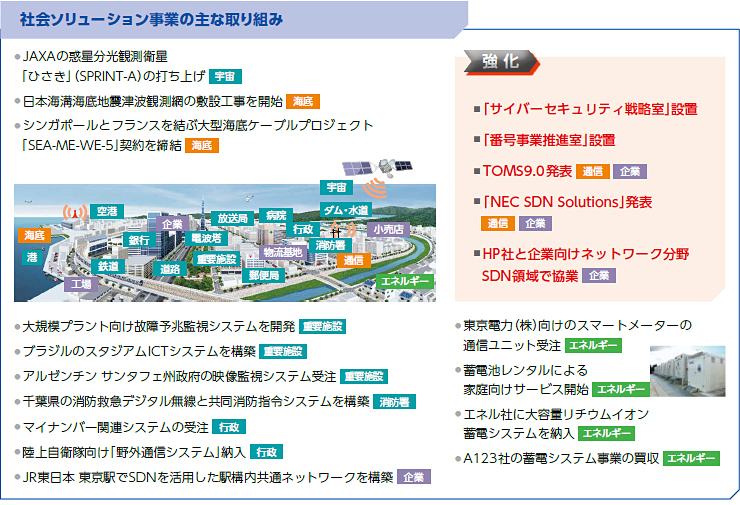
Task: Click the battery storage container photo
Action: [x=687, y=372]
